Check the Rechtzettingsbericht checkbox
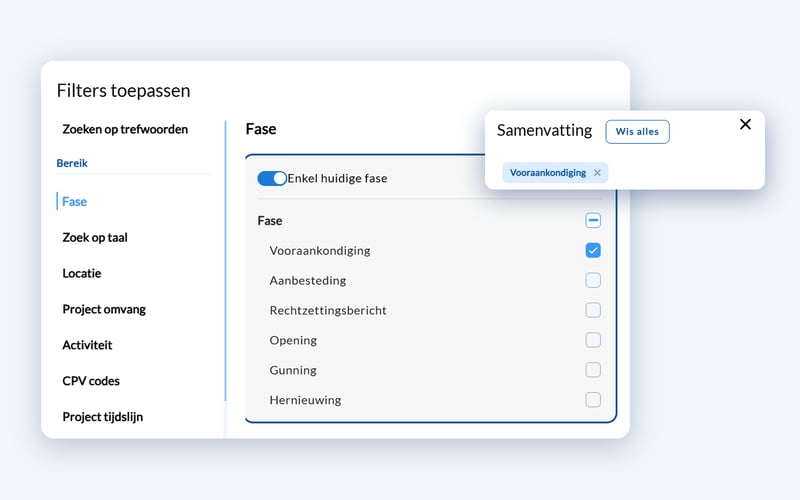Image resolution: width=800 pixels, height=500 pixels. click(593, 310)
